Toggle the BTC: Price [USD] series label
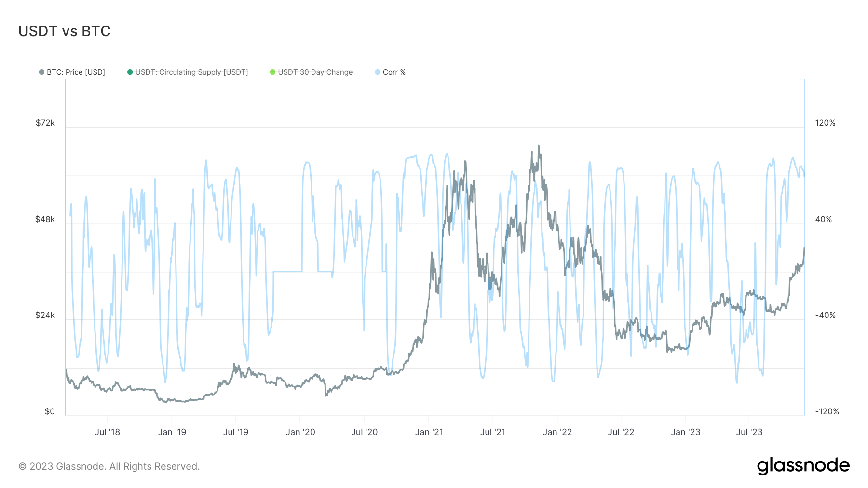Image resolution: width=868 pixels, height=488 pixels. [x=76, y=72]
